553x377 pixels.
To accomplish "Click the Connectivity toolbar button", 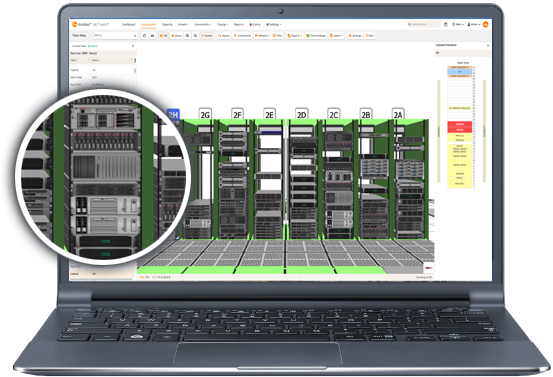I will click(242, 36).
